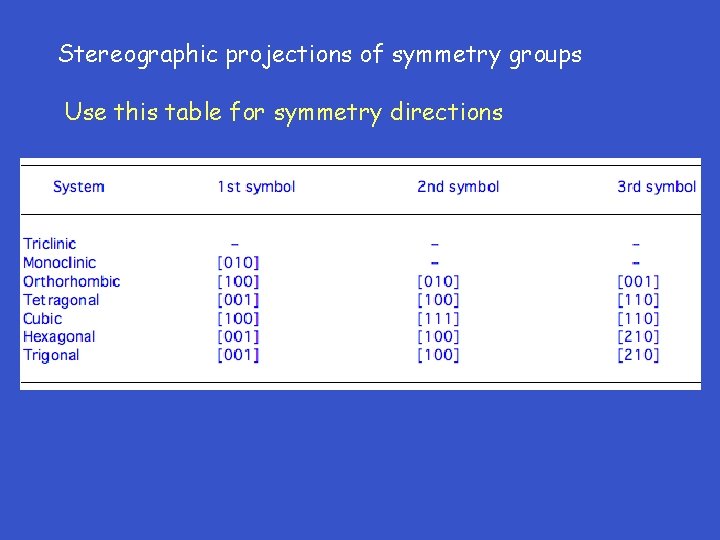Click the dash in Triclinic's 2nd symbol cell
The image size is (720, 540).
(435, 244)
